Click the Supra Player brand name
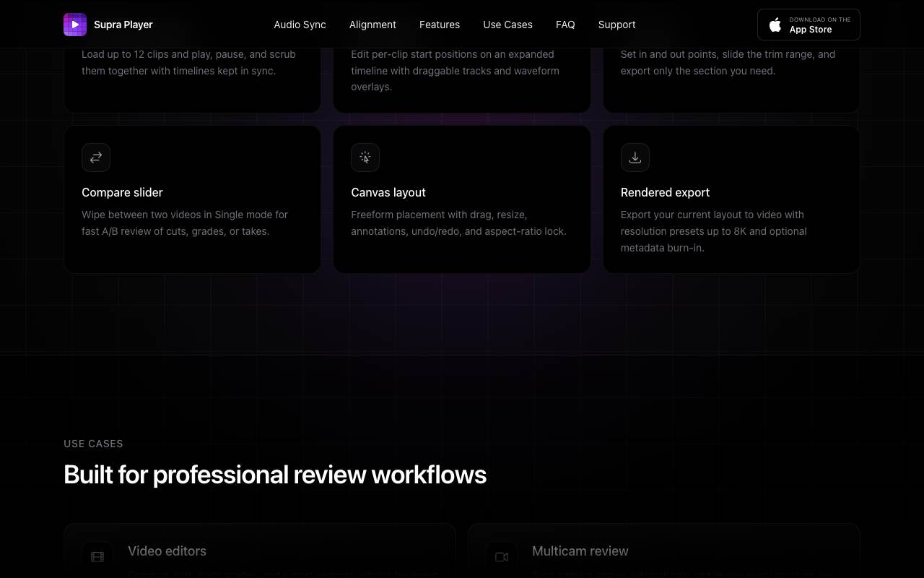924x578 pixels. click(123, 25)
